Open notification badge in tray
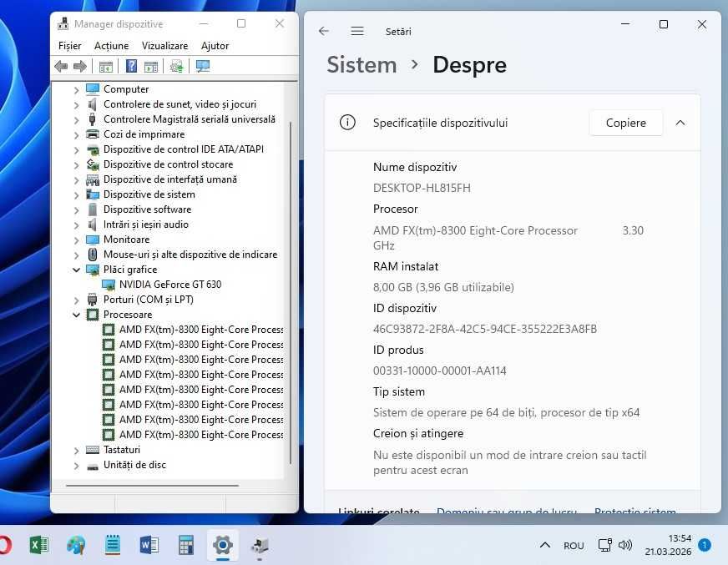This screenshot has height=565, width=728. click(705, 545)
